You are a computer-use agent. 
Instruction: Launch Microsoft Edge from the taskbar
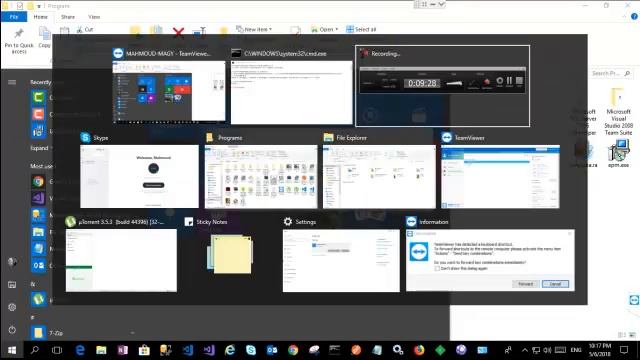click(x=80, y=350)
